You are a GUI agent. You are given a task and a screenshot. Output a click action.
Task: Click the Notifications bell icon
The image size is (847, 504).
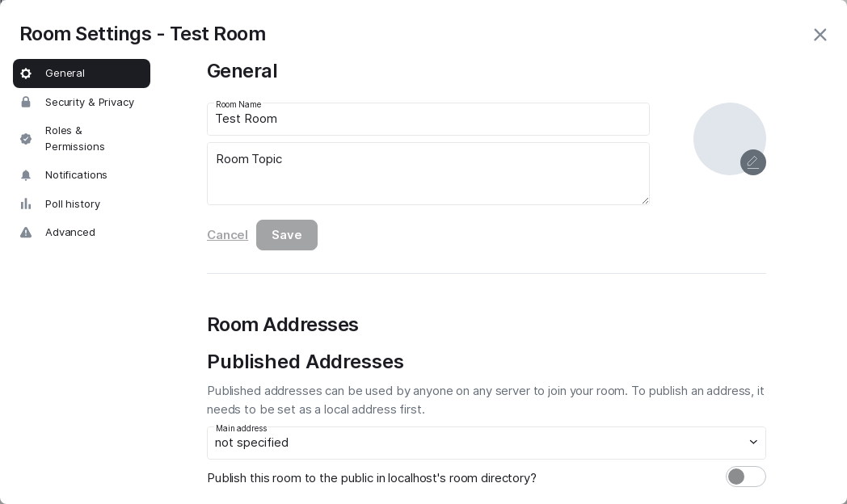pos(26,175)
